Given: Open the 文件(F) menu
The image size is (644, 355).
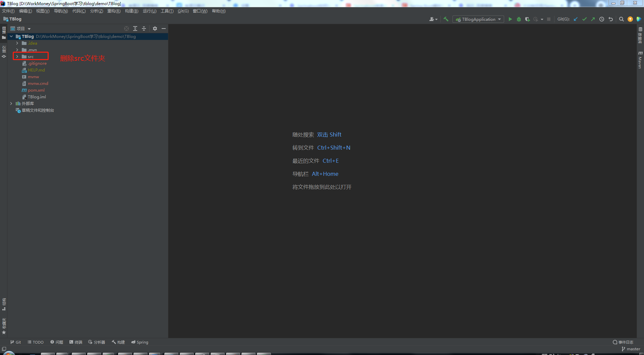Looking at the screenshot, I should (8, 11).
